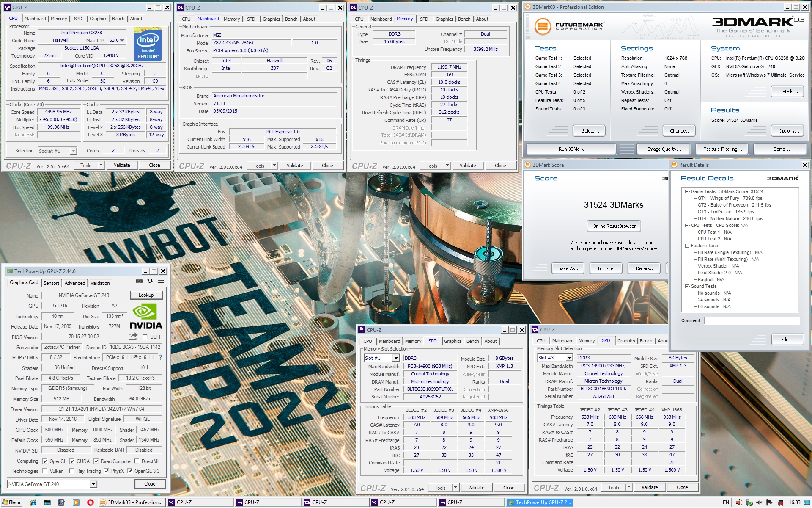The width and height of the screenshot is (812, 508).
Task: Open the Start (Пуск) button
Action: pos(11,502)
